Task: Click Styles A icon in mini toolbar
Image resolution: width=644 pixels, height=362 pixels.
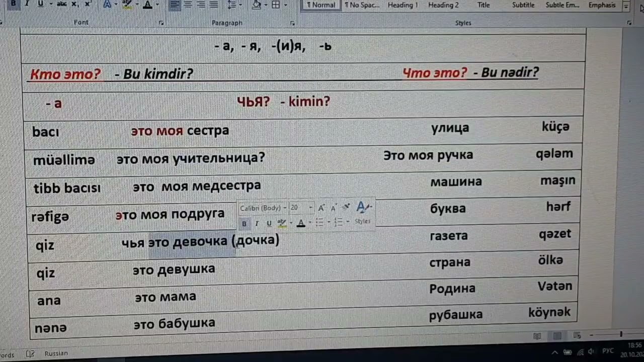Action: tap(363, 207)
